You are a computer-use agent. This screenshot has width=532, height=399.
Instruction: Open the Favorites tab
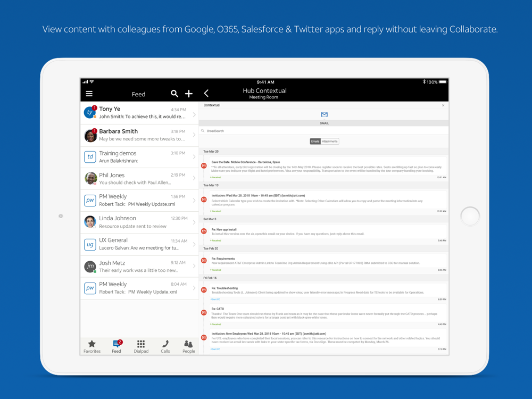click(x=92, y=347)
